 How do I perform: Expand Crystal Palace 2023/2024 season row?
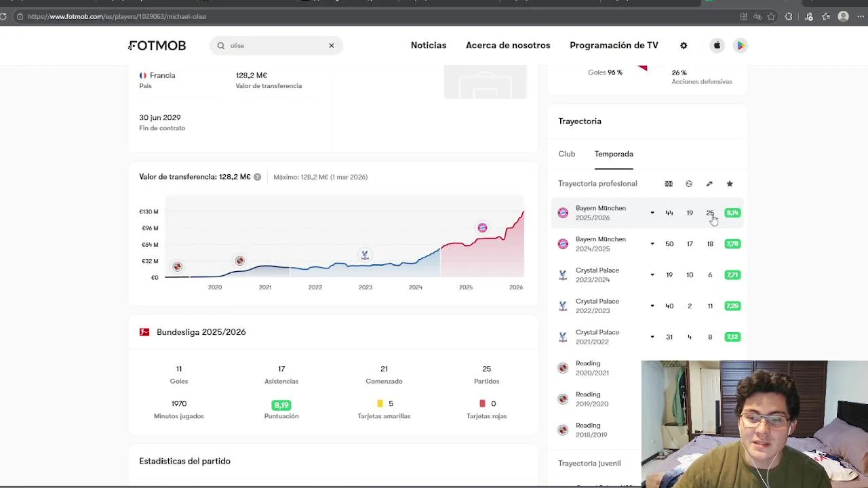click(x=648, y=275)
